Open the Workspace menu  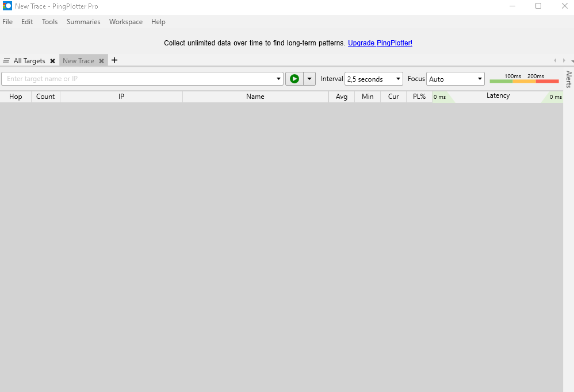pyautogui.click(x=126, y=22)
